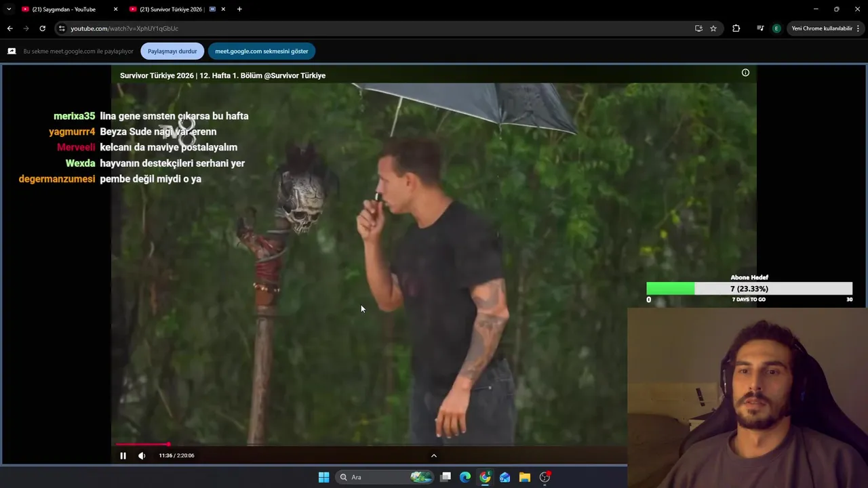Screen dimensions: 868x488
Task: Open the video info icon
Action: (745, 73)
